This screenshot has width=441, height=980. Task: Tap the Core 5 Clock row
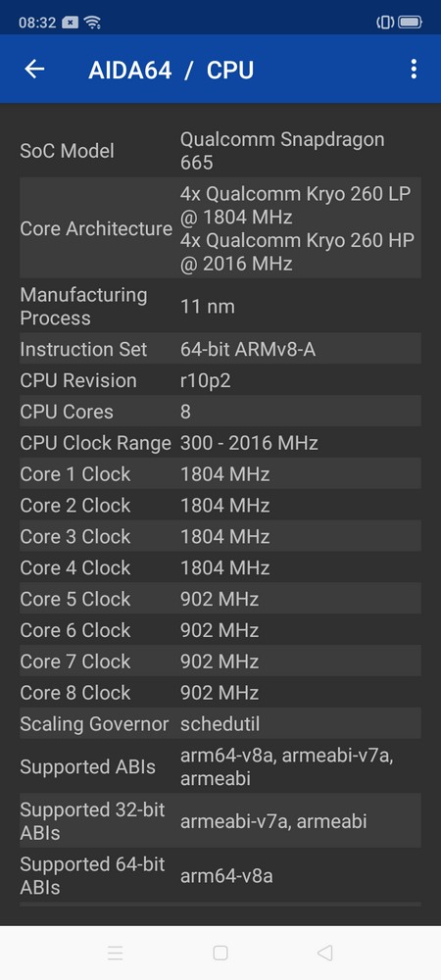(220, 599)
